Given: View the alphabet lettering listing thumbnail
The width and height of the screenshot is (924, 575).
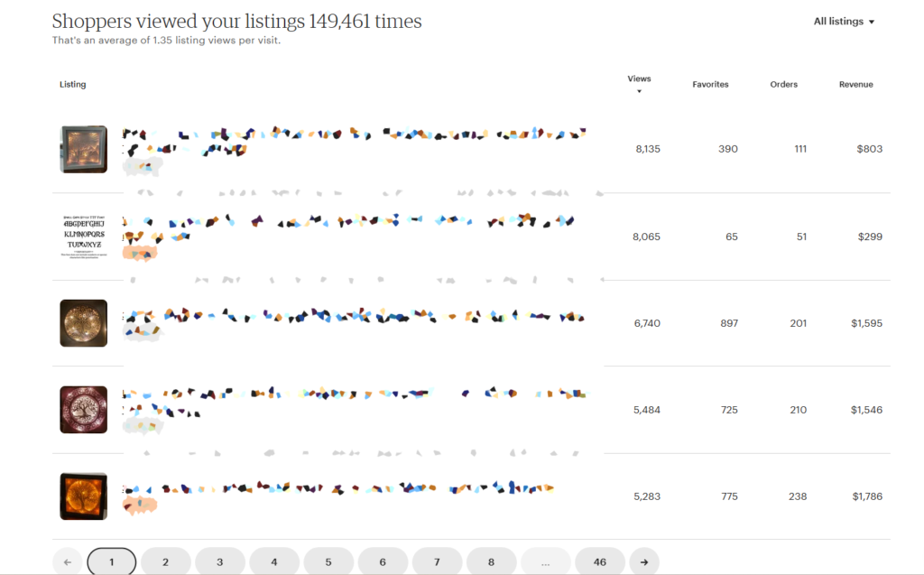Looking at the screenshot, I should click(83, 236).
